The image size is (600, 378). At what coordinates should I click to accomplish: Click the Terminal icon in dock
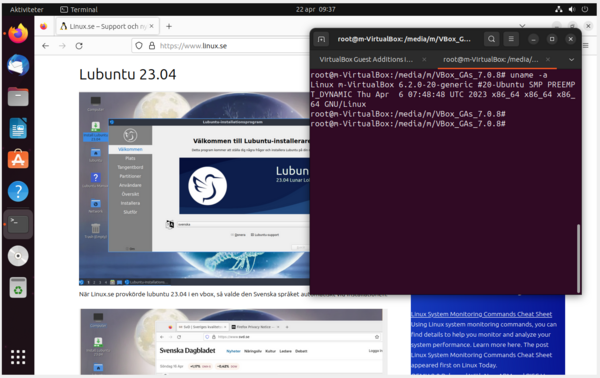18,224
